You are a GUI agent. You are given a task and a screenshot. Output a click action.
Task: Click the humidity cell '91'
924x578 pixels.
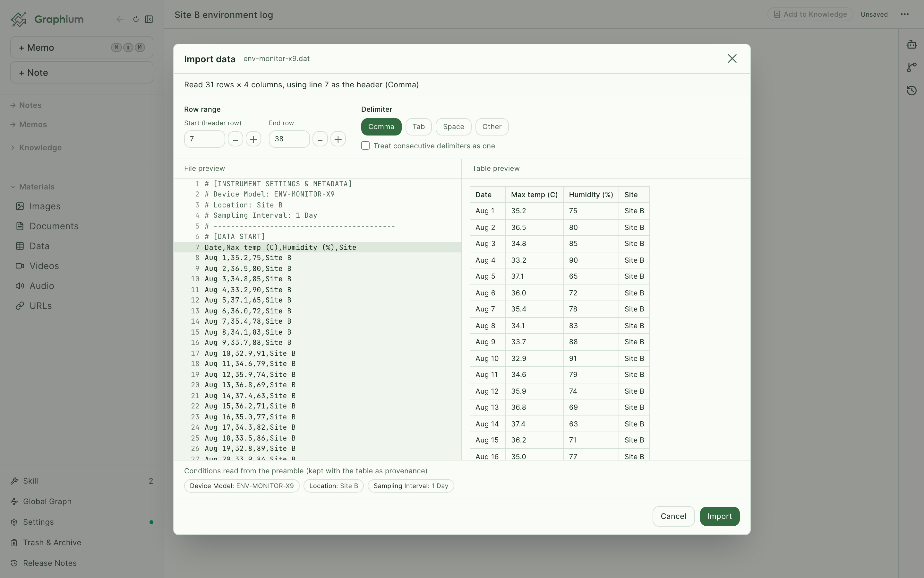pos(591,359)
